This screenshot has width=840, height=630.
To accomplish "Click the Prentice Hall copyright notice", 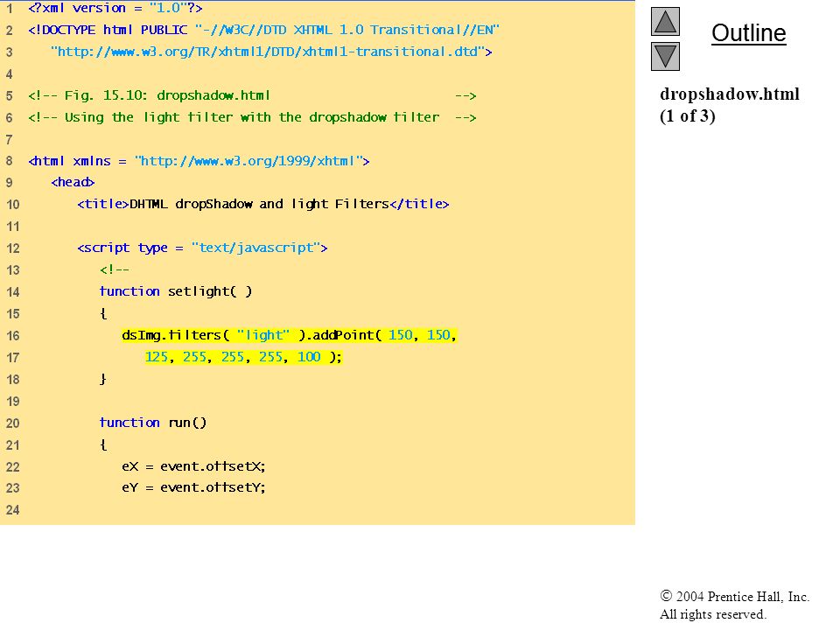I will (x=734, y=605).
